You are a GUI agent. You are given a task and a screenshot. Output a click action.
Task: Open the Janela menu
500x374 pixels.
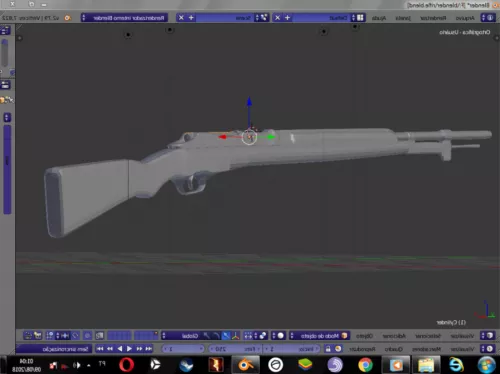[403, 18]
